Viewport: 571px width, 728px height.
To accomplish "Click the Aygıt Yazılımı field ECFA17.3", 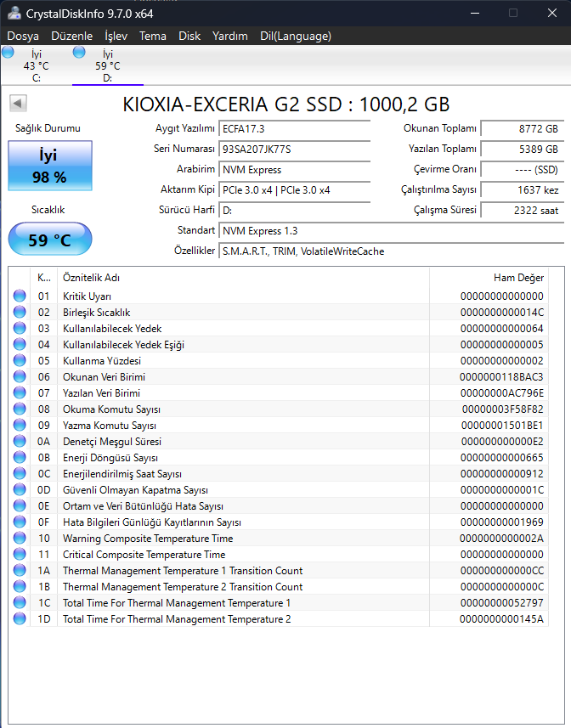I will pyautogui.click(x=294, y=129).
